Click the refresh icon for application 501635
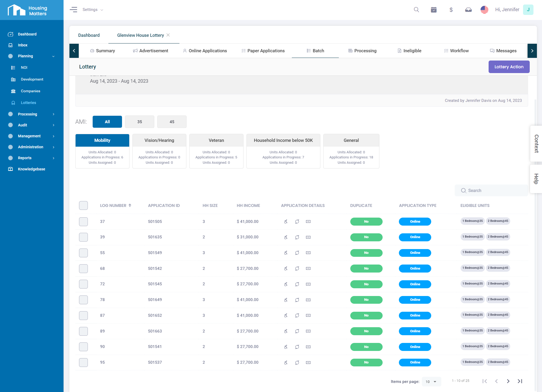Viewport: 542px width, 392px height. tap(297, 237)
